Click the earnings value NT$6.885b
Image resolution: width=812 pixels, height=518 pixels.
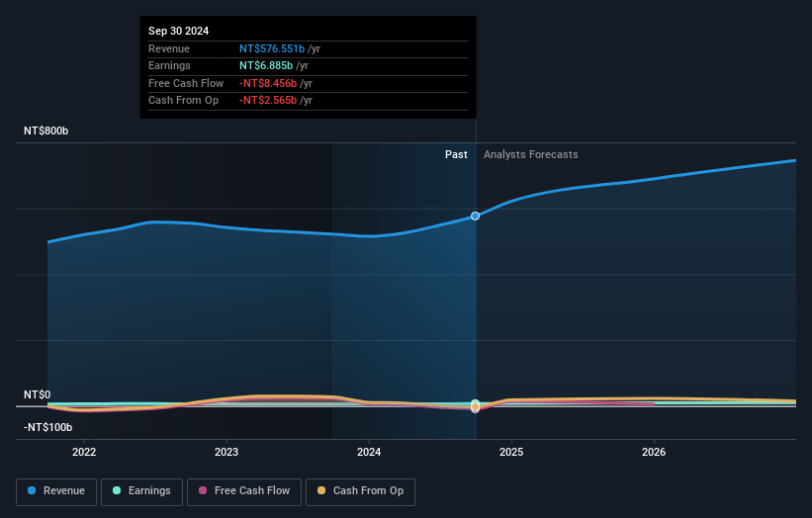(266, 65)
